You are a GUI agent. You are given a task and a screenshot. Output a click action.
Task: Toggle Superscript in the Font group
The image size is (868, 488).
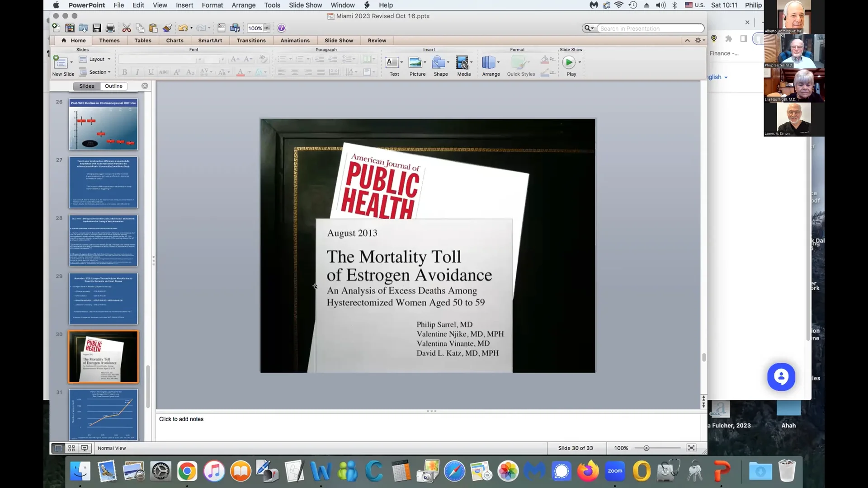[177, 72]
